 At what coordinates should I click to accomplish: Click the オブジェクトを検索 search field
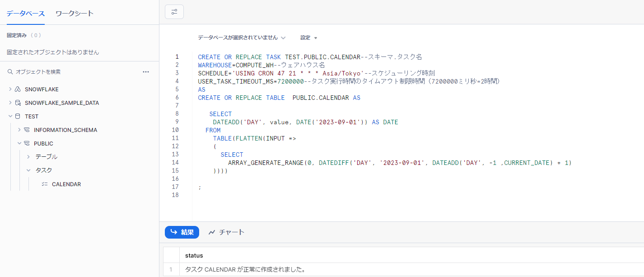tap(72, 72)
